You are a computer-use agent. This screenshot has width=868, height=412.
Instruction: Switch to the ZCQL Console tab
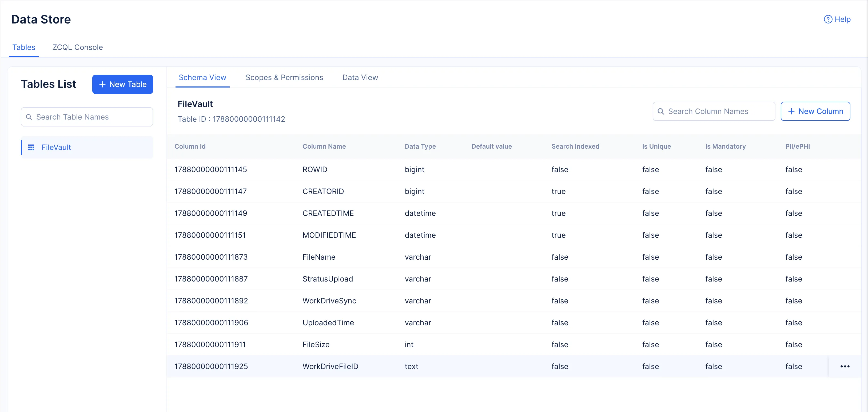tap(78, 47)
